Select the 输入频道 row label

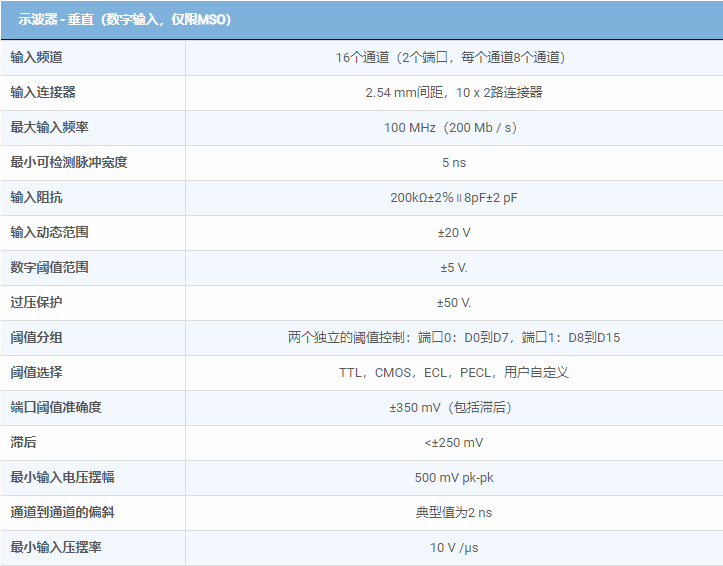point(36,57)
